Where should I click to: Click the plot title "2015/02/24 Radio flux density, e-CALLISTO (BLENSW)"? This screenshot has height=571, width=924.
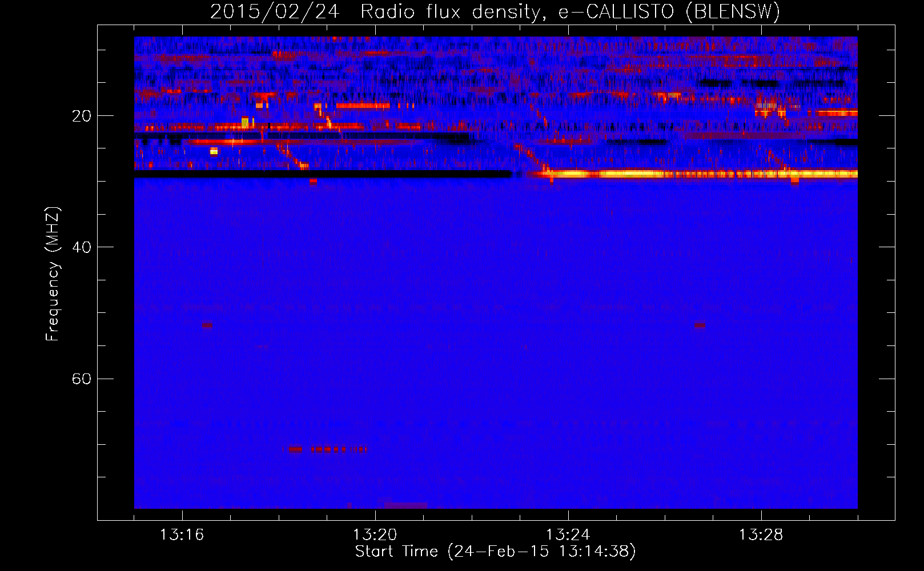[x=495, y=11]
